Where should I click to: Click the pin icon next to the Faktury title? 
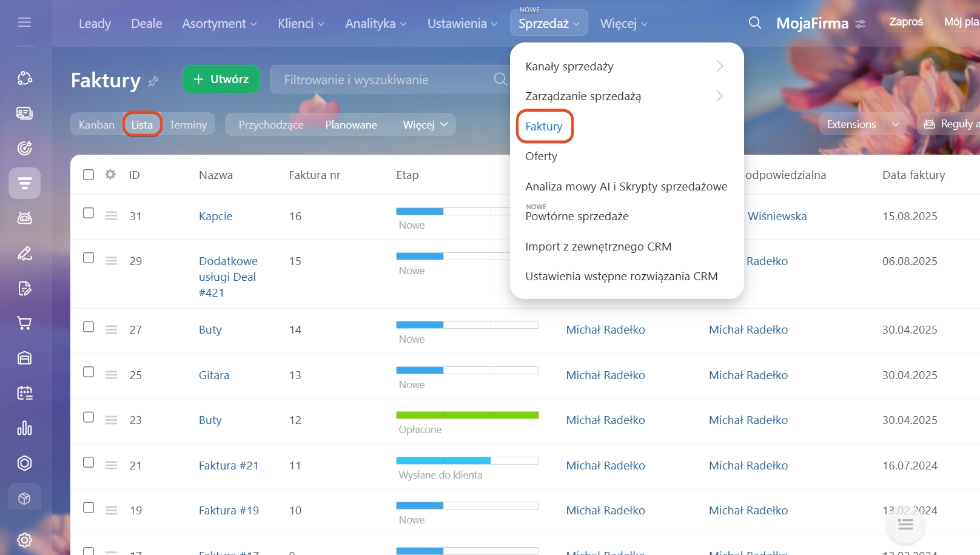[153, 81]
